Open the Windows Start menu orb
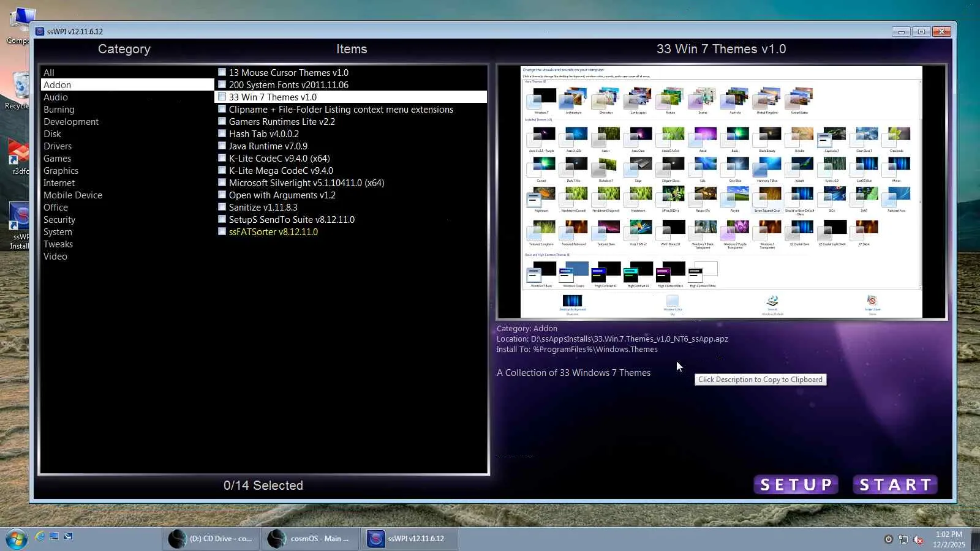 click(16, 539)
